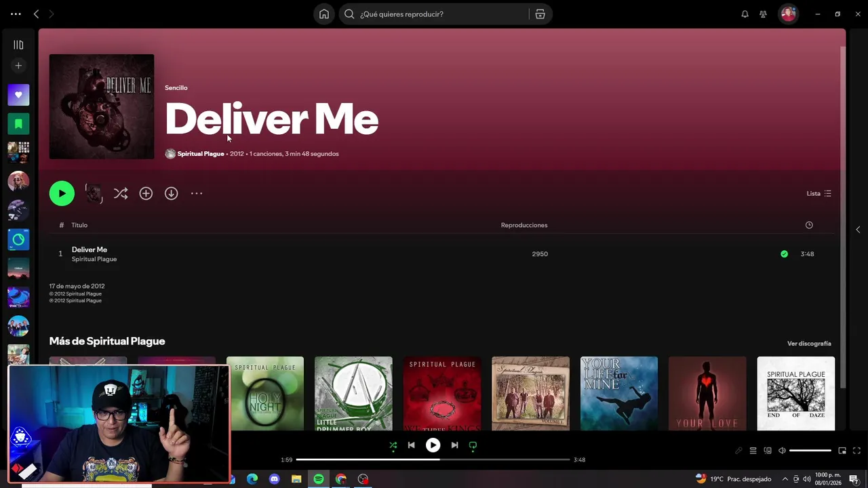Open the Liked Songs heart tile

pos(18,95)
